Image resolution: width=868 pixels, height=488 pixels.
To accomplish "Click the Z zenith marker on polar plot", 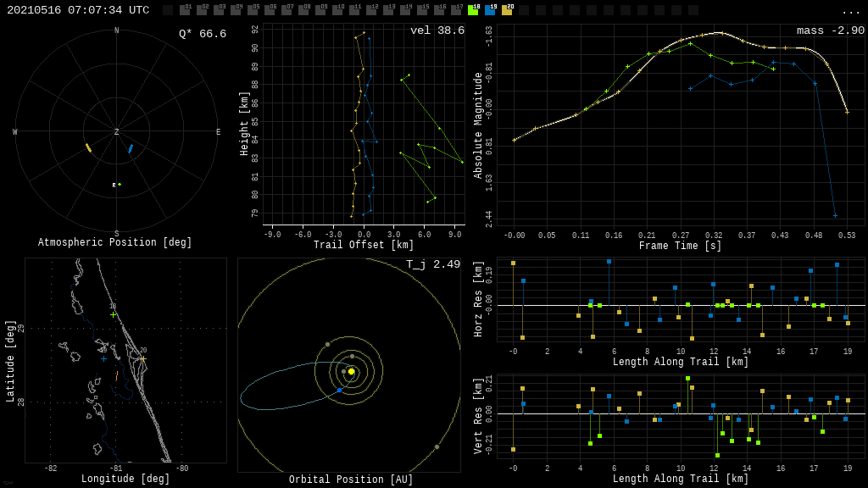I will coord(116,131).
